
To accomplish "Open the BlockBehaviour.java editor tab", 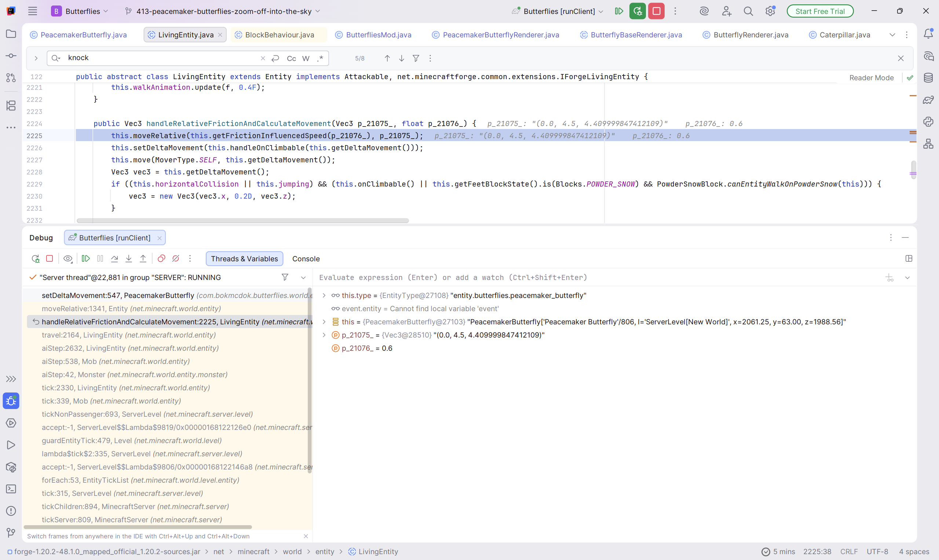I will click(279, 35).
